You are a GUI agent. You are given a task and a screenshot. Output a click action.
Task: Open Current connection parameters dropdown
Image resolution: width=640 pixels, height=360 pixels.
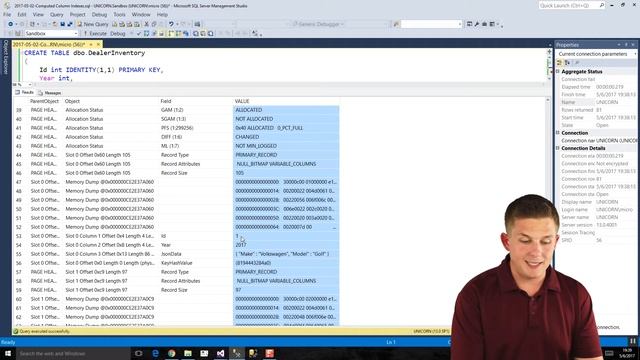pyautogui.click(x=596, y=54)
